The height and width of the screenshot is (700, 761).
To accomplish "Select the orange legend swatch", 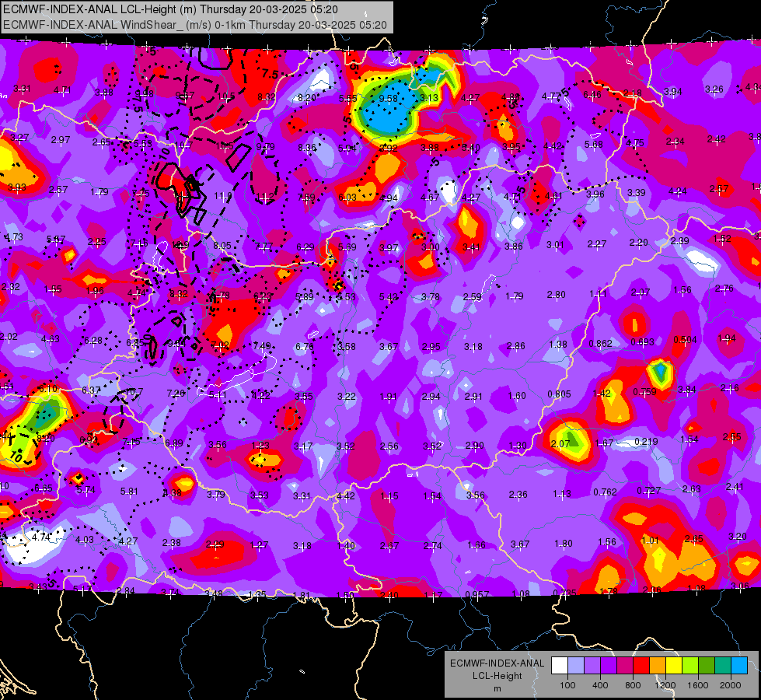I will point(658,666).
